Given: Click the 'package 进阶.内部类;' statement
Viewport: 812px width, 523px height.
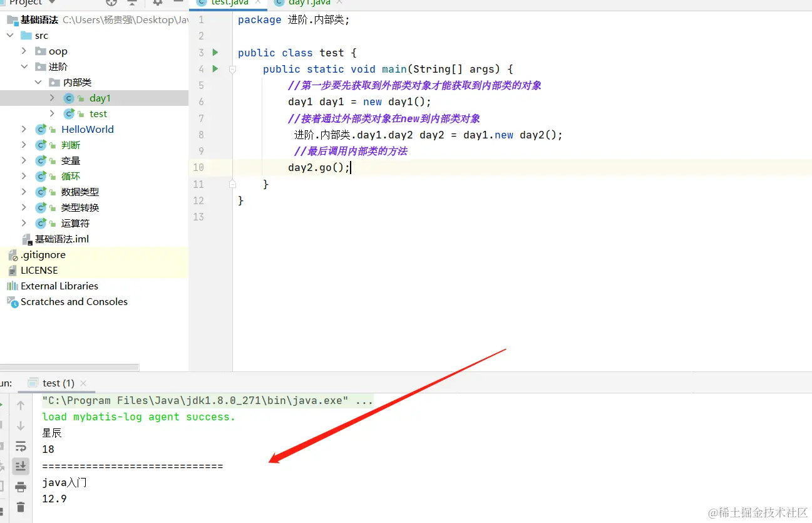Looking at the screenshot, I should 294,20.
